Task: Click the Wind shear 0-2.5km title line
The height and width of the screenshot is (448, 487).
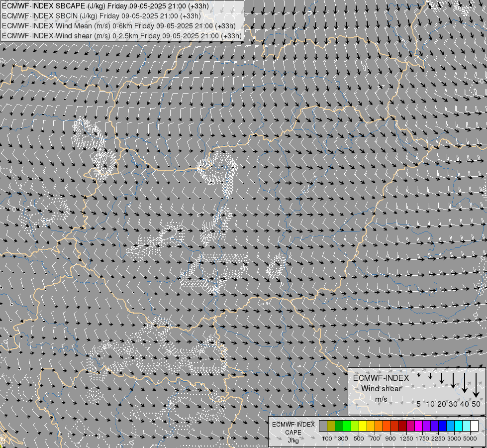Action: pyautogui.click(x=122, y=36)
